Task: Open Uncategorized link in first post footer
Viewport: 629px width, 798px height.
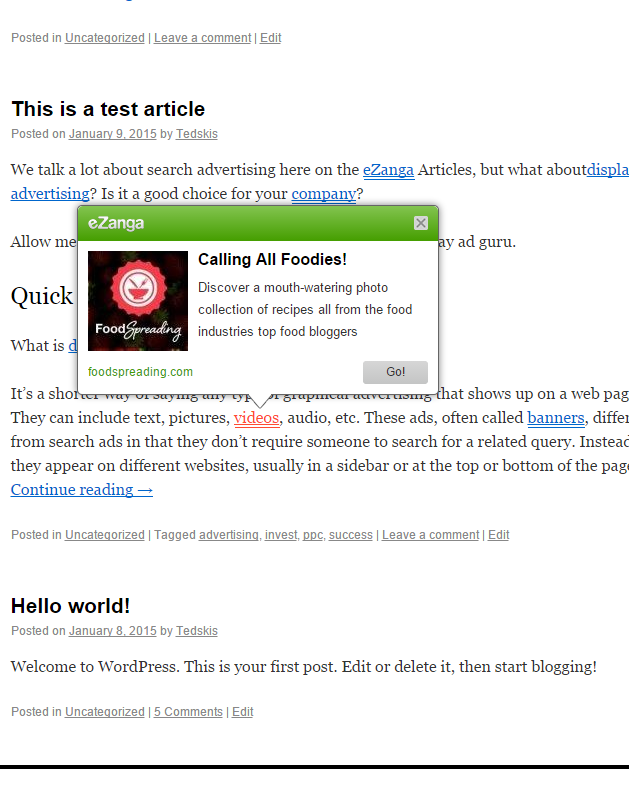Action: coord(105,38)
